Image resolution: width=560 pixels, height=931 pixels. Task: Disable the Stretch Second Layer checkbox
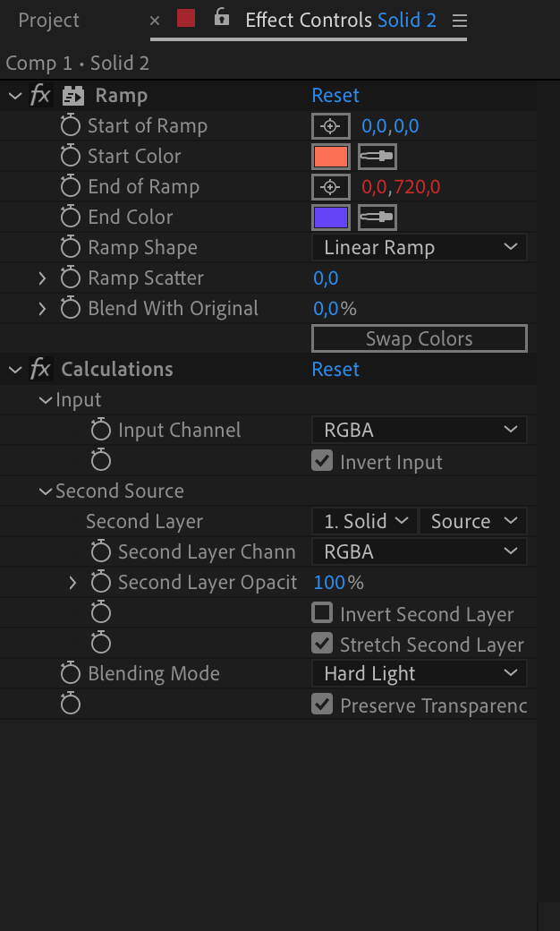coord(322,643)
